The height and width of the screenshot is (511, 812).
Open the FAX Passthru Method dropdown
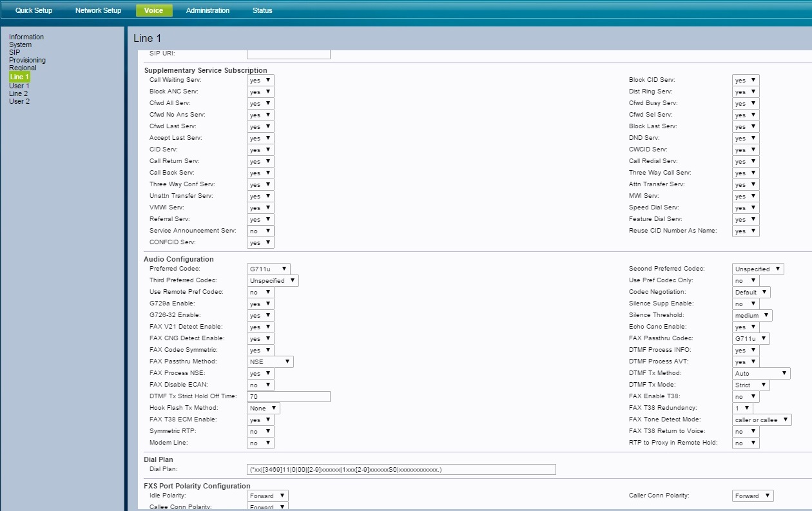click(x=270, y=362)
